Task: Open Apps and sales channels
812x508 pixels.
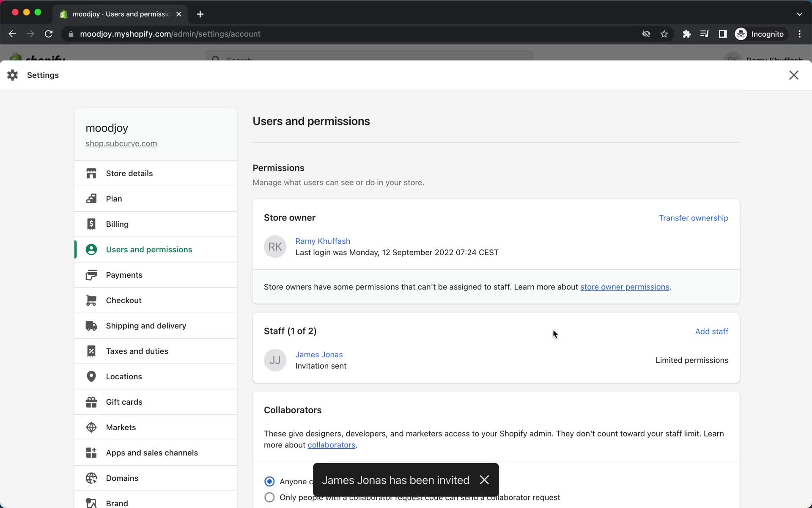Action: click(x=156, y=453)
